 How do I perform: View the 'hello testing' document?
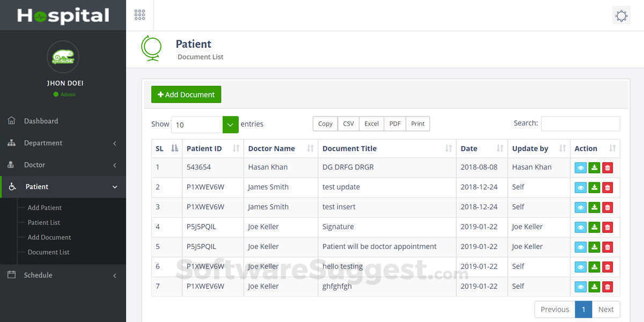tap(581, 267)
